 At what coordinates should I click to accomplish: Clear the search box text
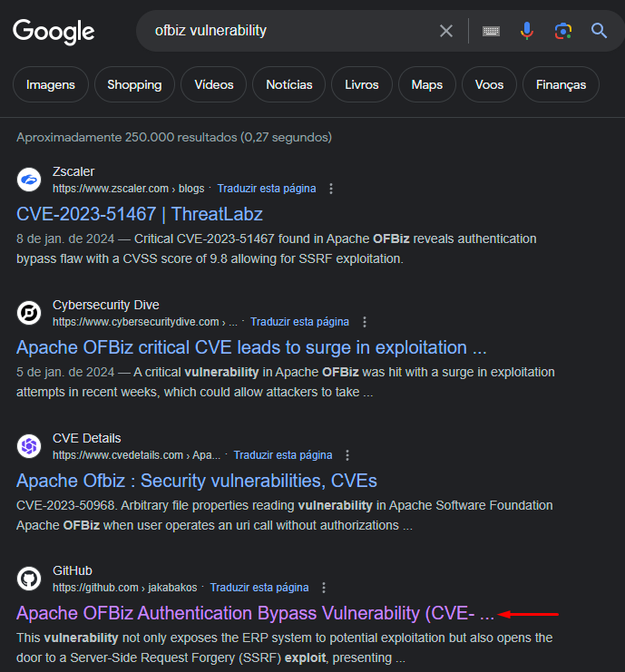click(446, 31)
